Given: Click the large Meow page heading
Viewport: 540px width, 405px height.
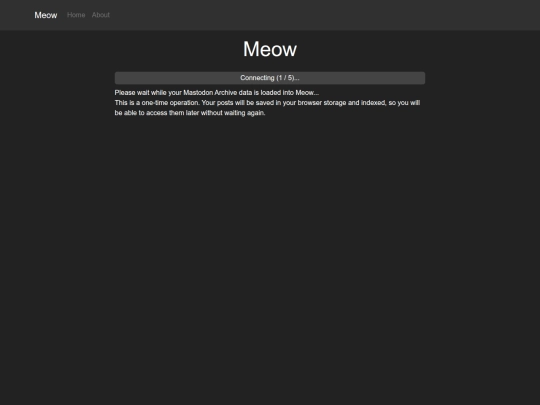Looking at the screenshot, I should [x=270, y=49].
